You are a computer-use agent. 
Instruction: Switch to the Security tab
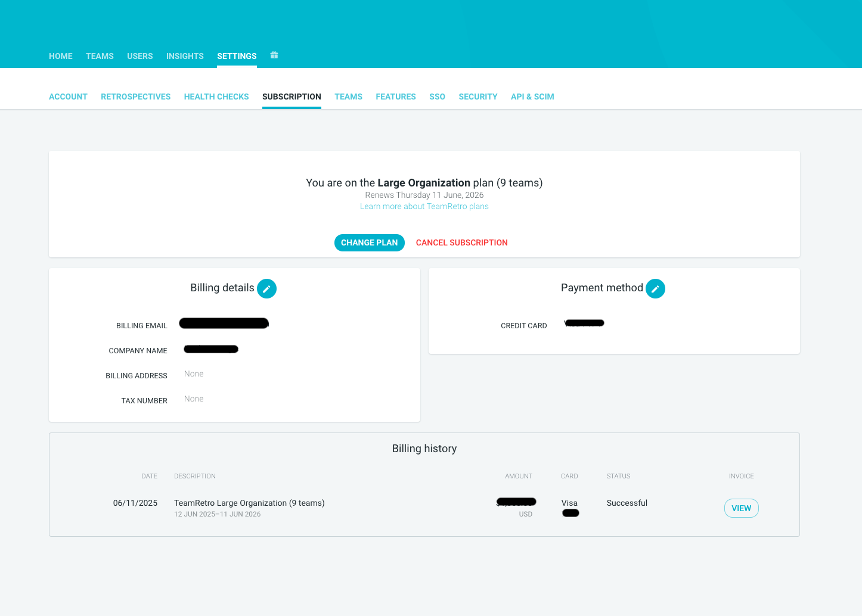(x=478, y=97)
